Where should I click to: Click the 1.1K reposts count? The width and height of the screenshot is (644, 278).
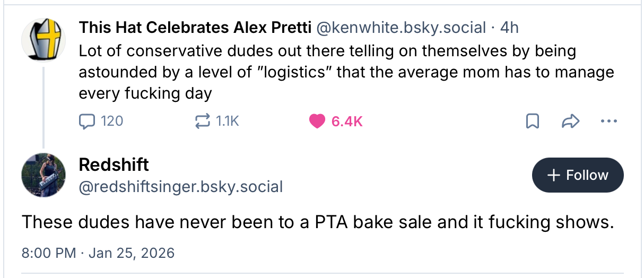point(228,121)
